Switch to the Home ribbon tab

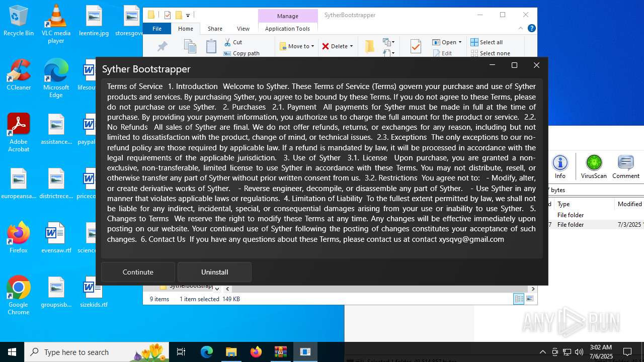[185, 29]
